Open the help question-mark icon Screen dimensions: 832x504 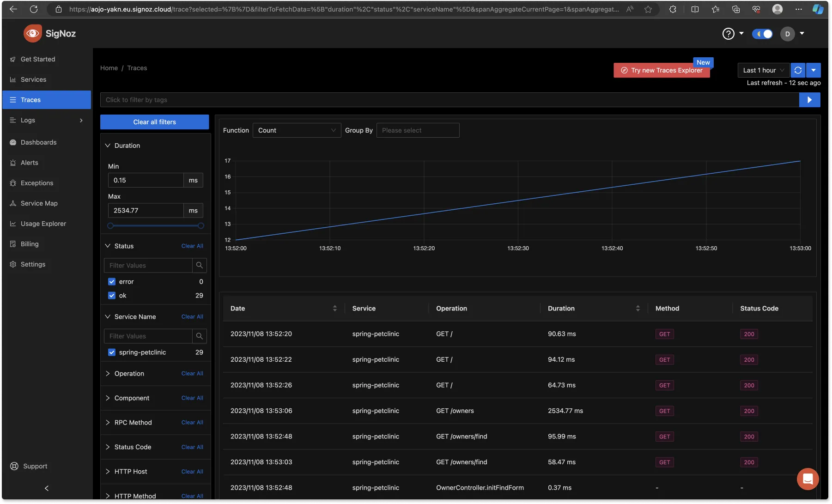[x=728, y=34]
